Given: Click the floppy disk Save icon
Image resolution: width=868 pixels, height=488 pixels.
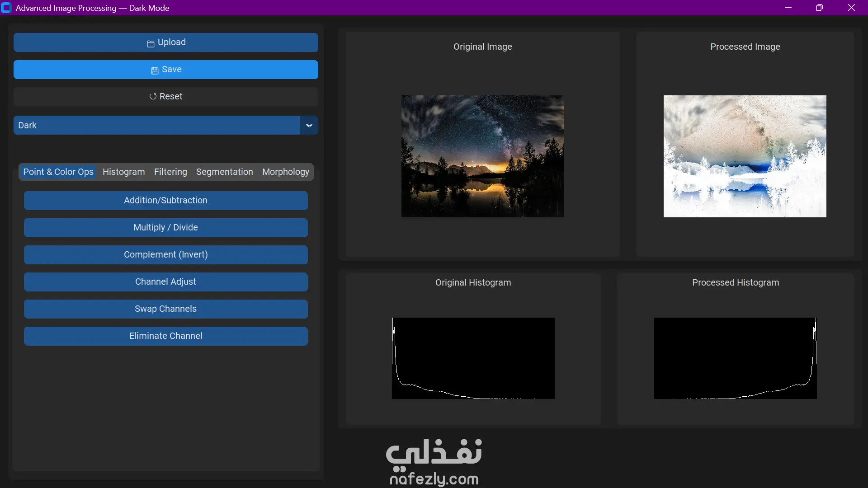Looking at the screenshot, I should tap(155, 70).
